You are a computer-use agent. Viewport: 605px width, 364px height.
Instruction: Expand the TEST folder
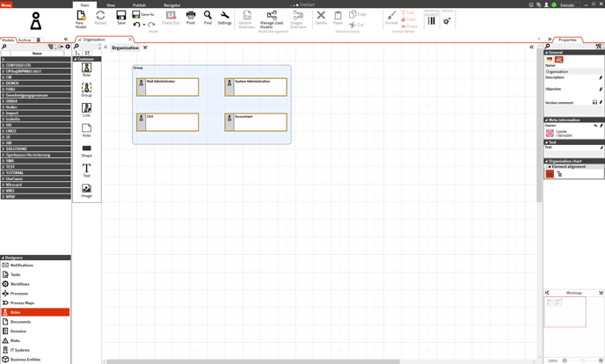click(x=4, y=167)
